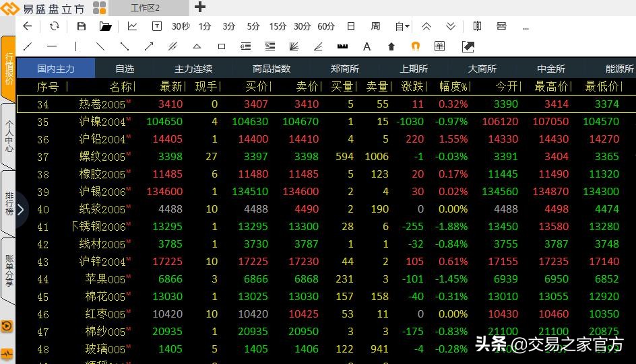
Task: Click the erase drawings icon
Action: pos(468,46)
